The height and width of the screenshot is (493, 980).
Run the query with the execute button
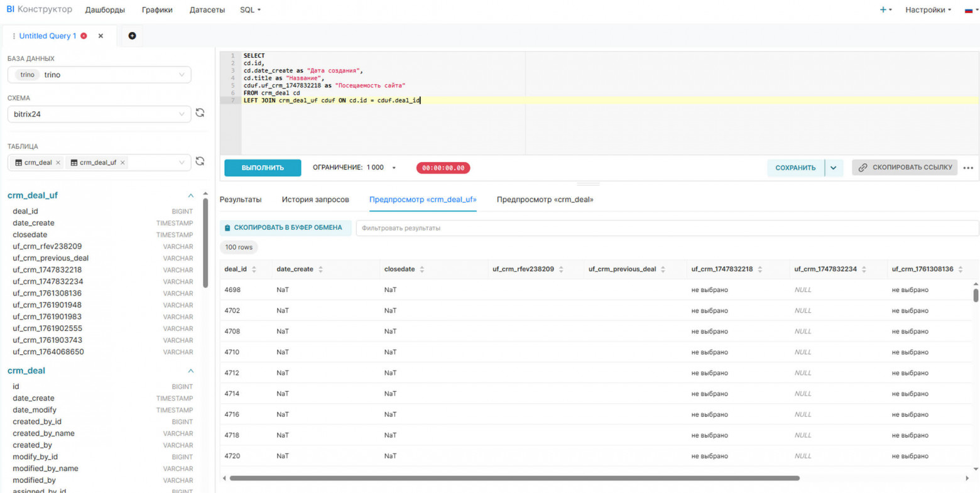(x=263, y=168)
